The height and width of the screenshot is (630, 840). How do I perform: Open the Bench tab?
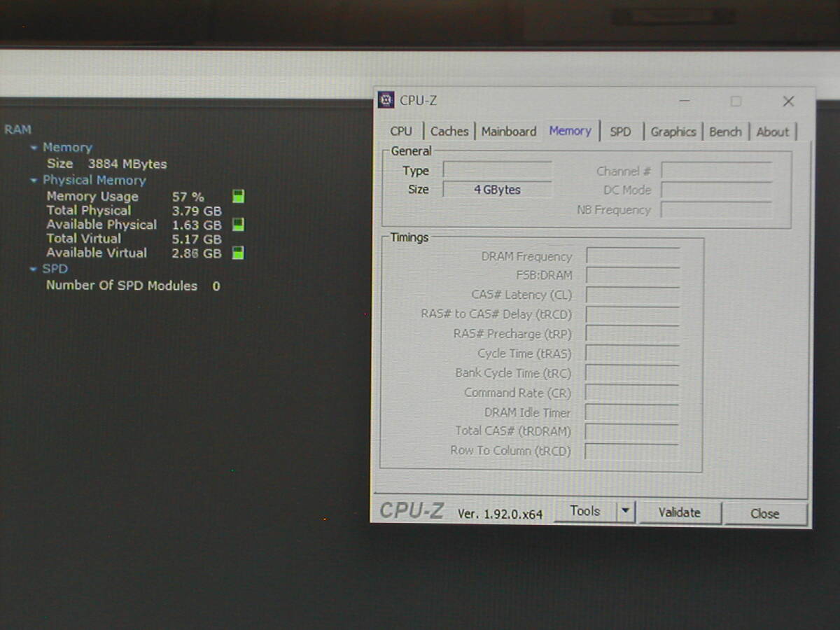click(x=725, y=131)
